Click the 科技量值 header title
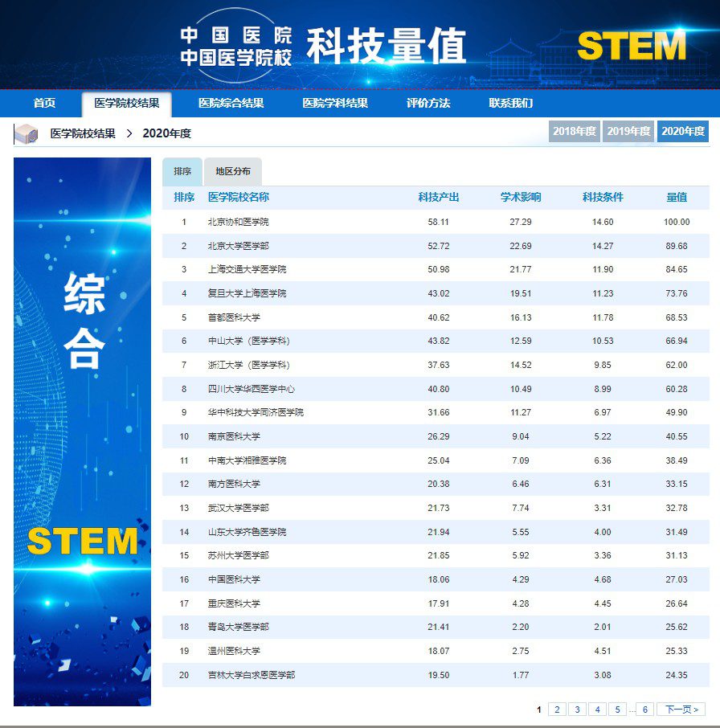Screen dimensions: 720x728 click(x=387, y=46)
